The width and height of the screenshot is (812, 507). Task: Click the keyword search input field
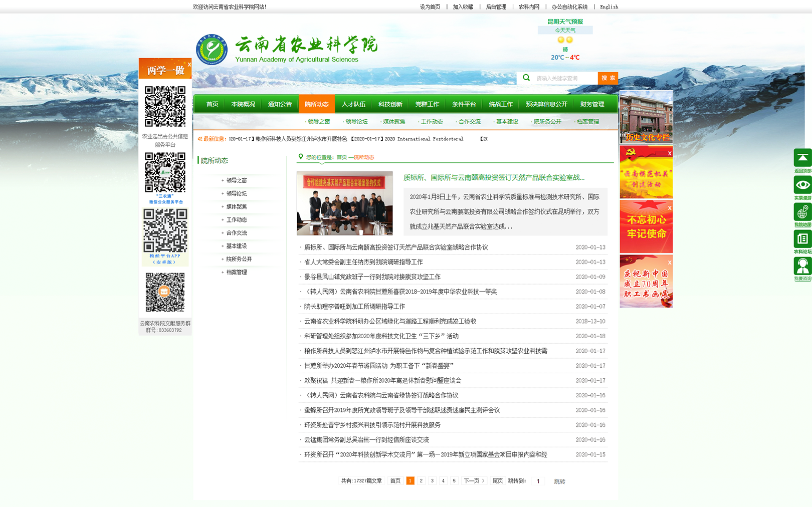tap(564, 78)
